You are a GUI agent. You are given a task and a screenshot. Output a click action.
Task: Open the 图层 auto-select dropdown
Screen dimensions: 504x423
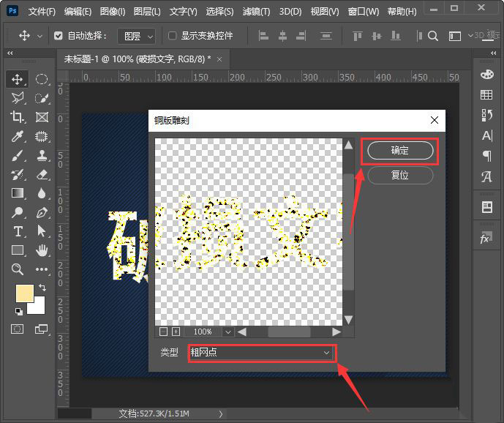coord(137,36)
